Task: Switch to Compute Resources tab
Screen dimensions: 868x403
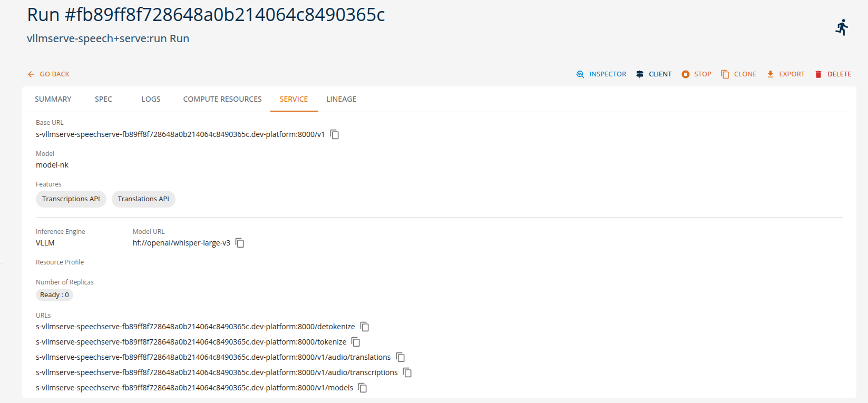Action: tap(222, 99)
